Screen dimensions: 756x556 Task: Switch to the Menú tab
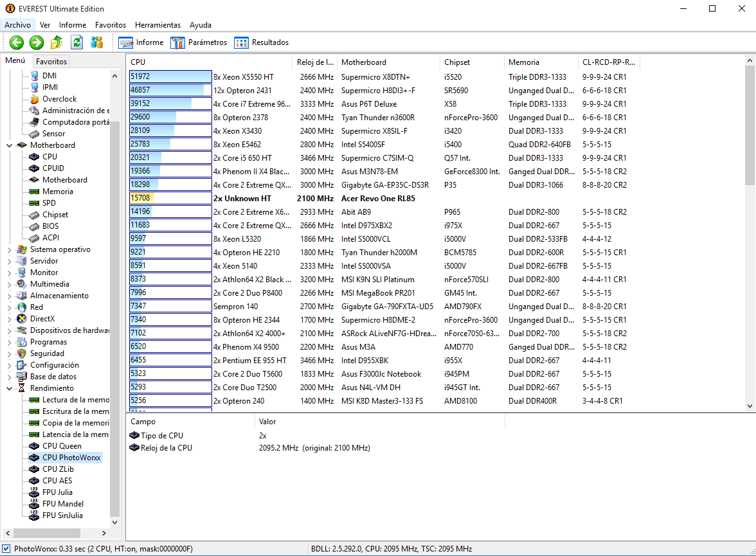coord(15,60)
